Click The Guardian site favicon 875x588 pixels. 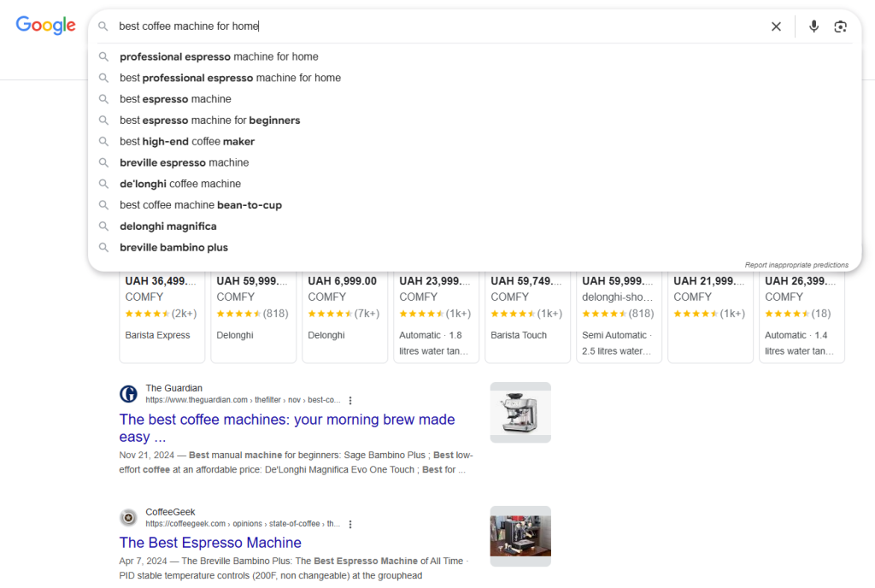(128, 394)
